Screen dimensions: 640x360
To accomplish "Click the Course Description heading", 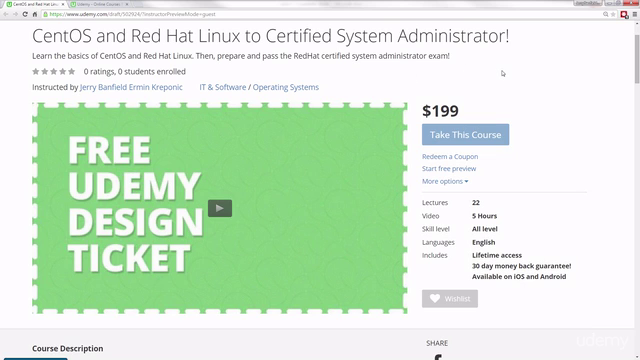I will pos(68,349).
